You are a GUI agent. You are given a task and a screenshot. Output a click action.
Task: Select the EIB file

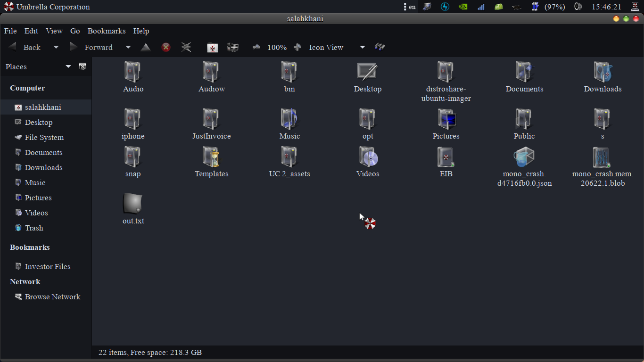click(x=446, y=162)
